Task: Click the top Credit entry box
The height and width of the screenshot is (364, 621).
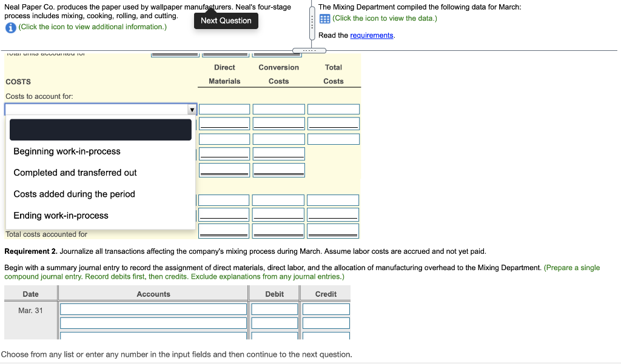Action: pyautogui.click(x=326, y=309)
